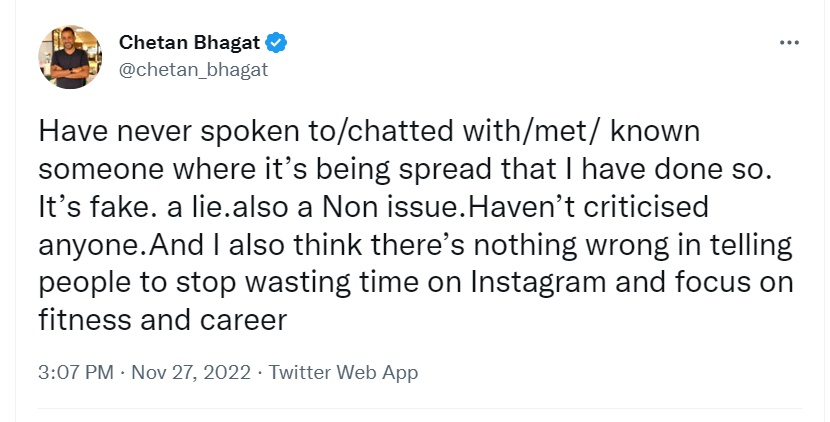Click the phrase "Non issue" in tweet
Screen dimensions: 830x422
(390, 207)
